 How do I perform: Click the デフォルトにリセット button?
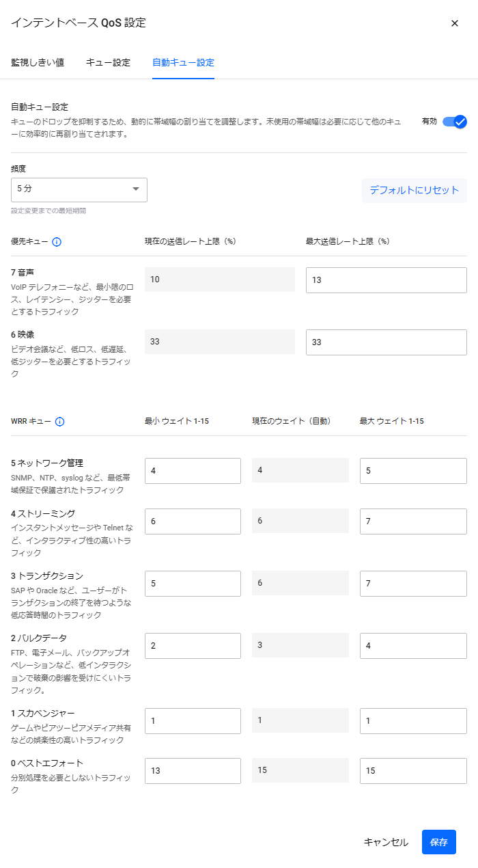[x=414, y=190]
